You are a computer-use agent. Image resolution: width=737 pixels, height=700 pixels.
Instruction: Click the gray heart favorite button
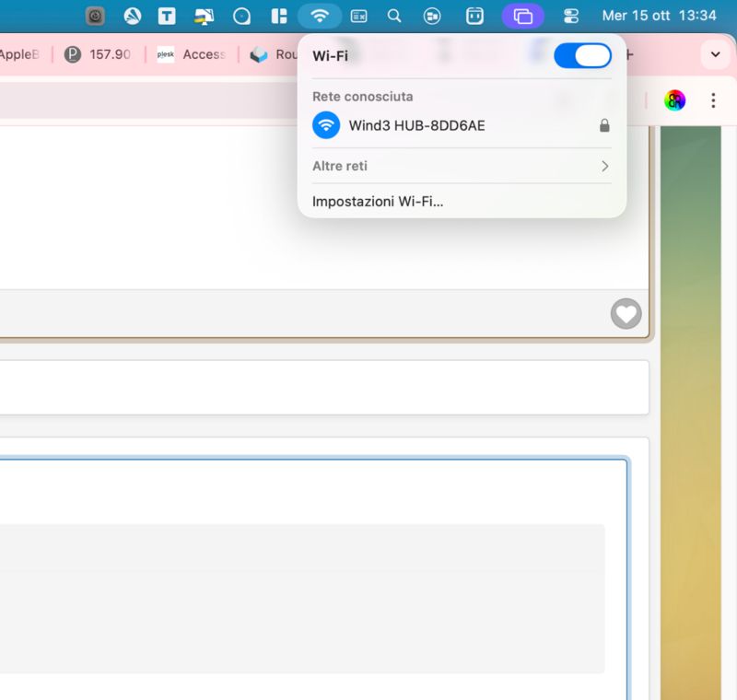click(626, 314)
